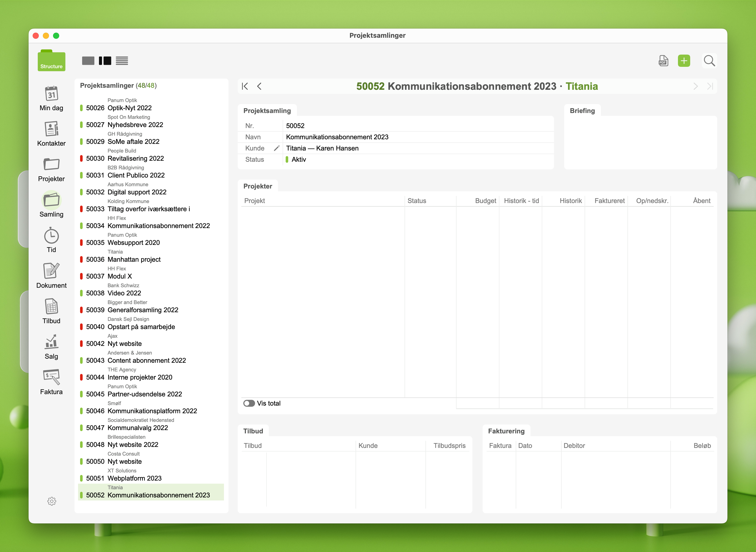Open the Dokument module

(x=52, y=271)
